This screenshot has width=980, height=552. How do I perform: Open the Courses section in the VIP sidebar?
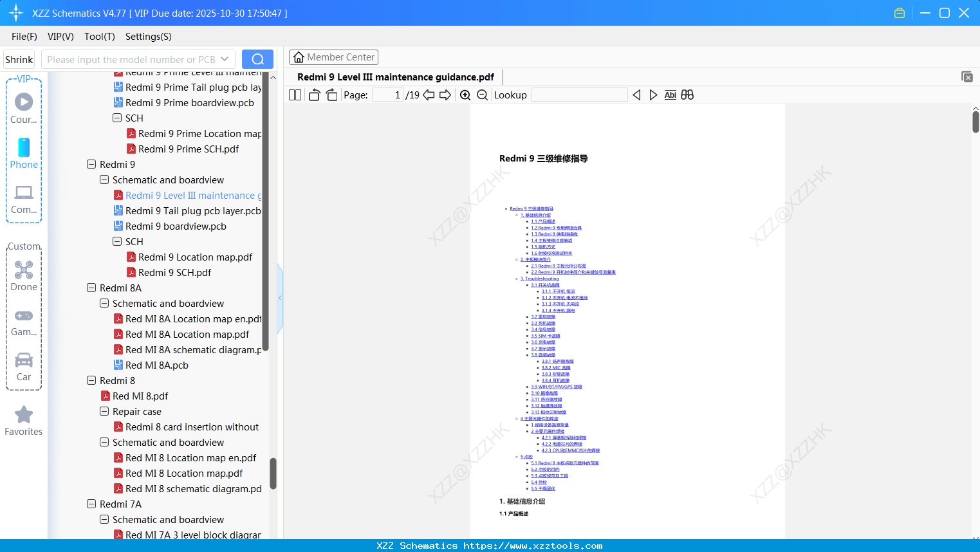(24, 109)
